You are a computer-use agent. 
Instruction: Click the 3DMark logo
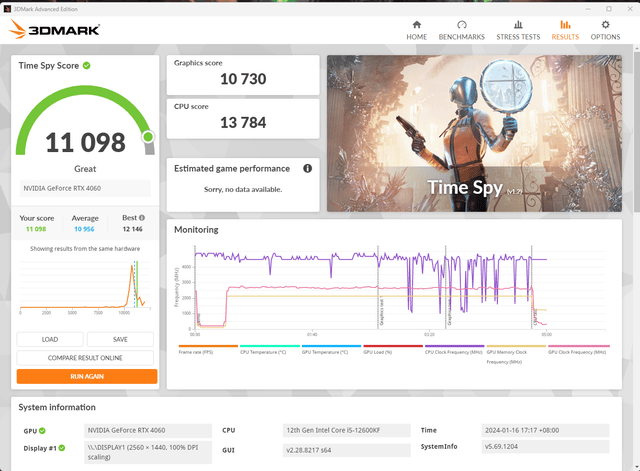(x=54, y=29)
